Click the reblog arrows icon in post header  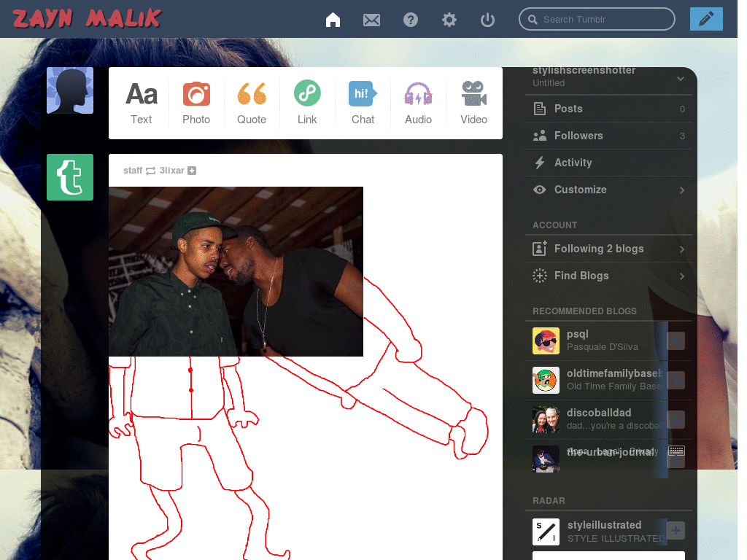(150, 171)
